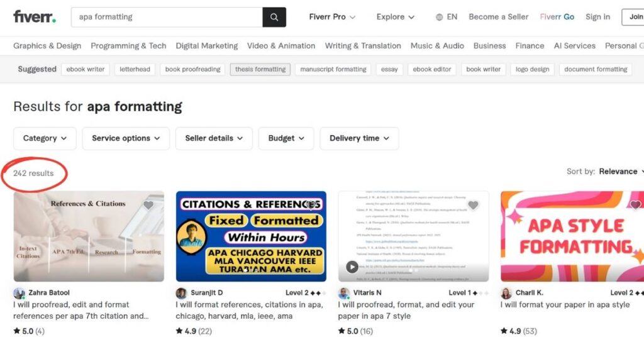Open Vitaris N's profile avatar
Viewport: 644px width, 337px height.
click(x=344, y=293)
